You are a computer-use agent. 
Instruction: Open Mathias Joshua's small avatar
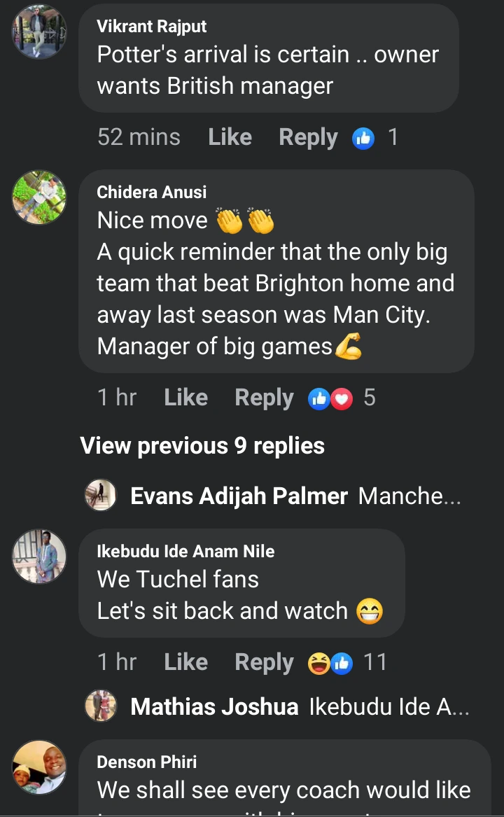point(100,706)
